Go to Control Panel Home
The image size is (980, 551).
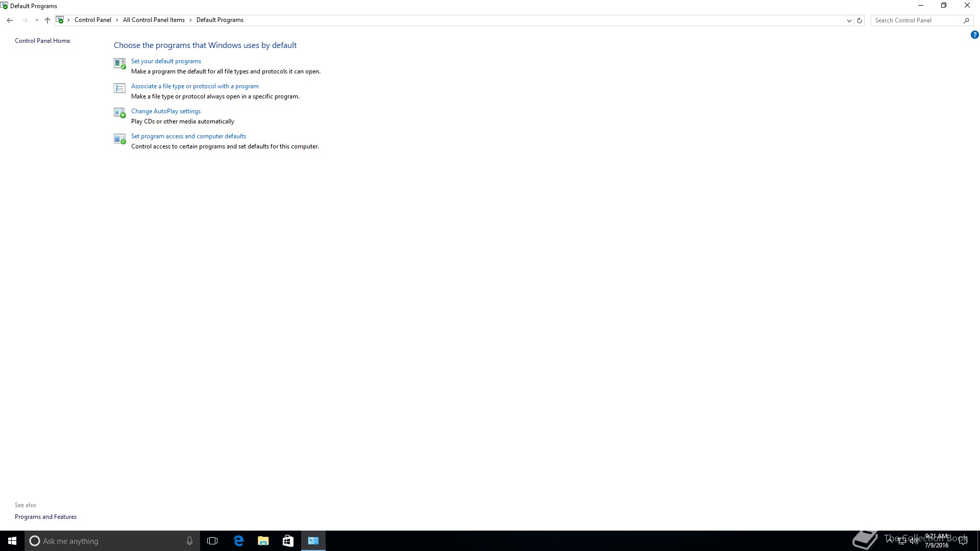coord(42,41)
